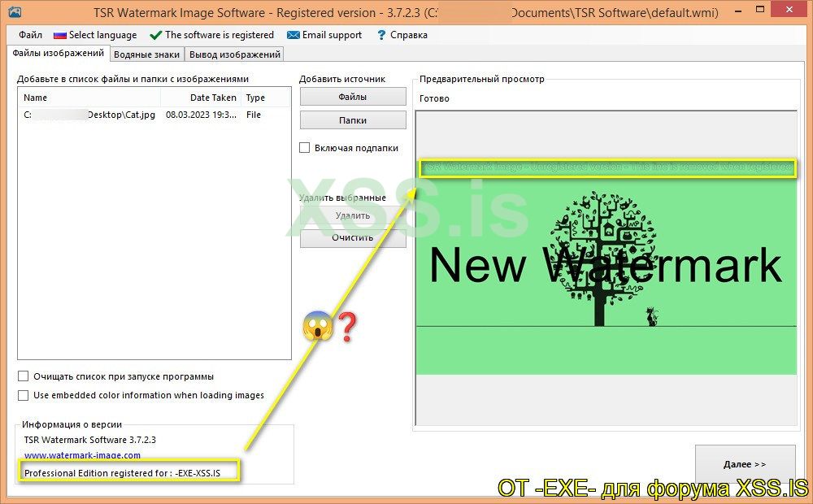This screenshot has width=813, height=504.
Task: Click the green registered checkmark icon
Action: 155,35
